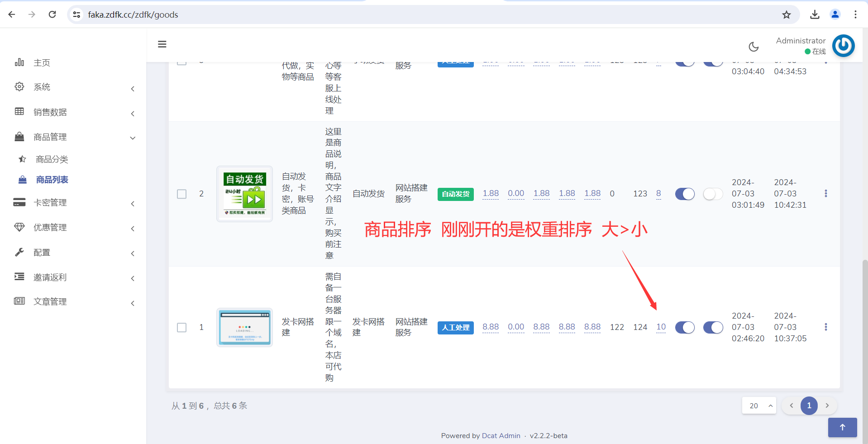Open 主页 sidebar menu
868x444 pixels.
pyautogui.click(x=42, y=62)
